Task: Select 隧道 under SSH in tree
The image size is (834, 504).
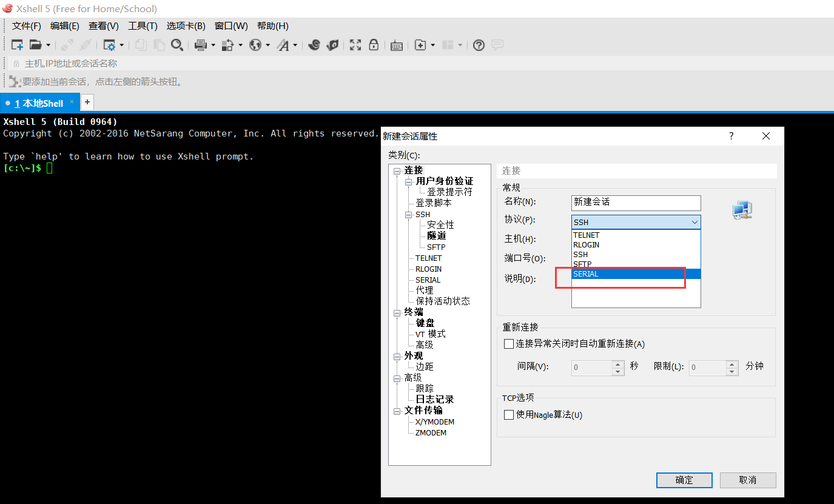Action: click(x=436, y=236)
